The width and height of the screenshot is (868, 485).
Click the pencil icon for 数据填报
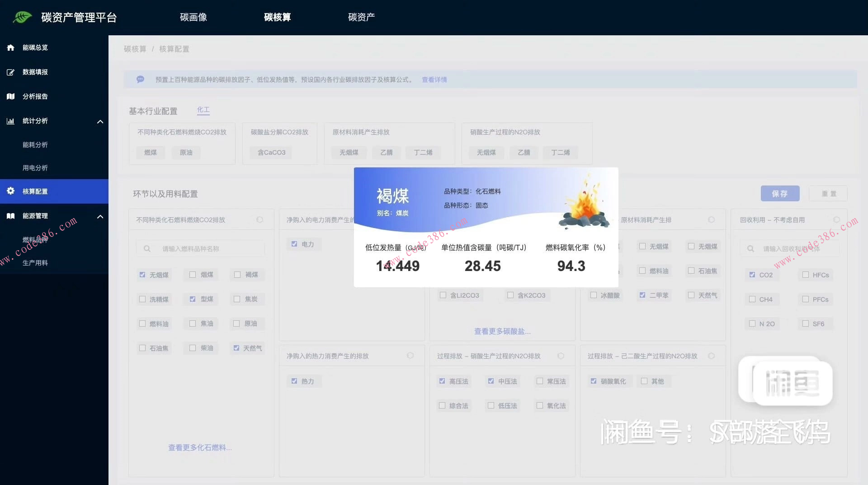click(x=10, y=71)
